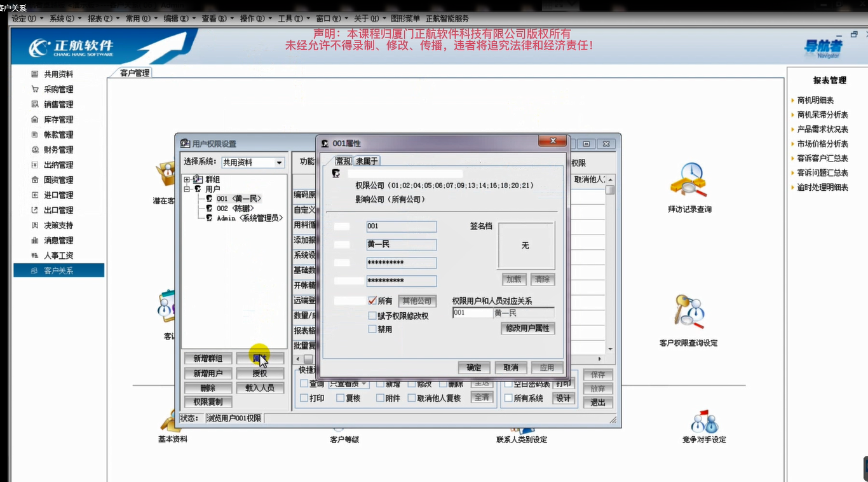Select 财务管理 sidebar module
This screenshot has height=482, width=868.
58,150
